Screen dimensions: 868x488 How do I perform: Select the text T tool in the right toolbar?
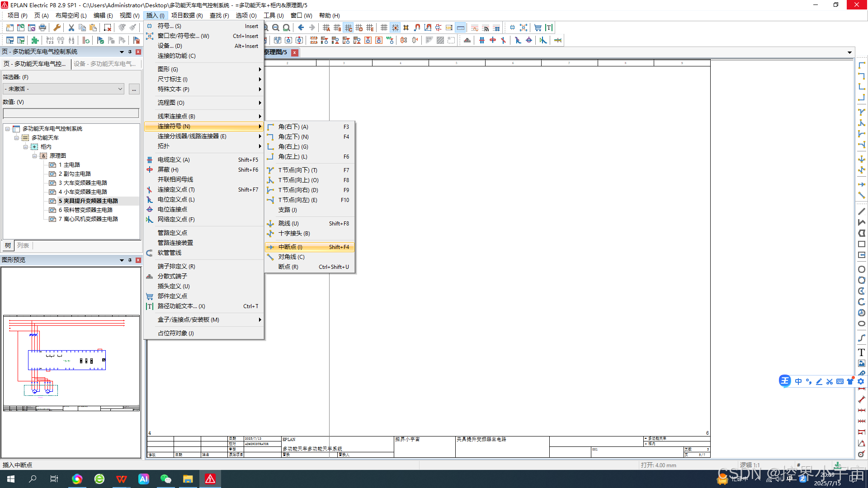862,352
